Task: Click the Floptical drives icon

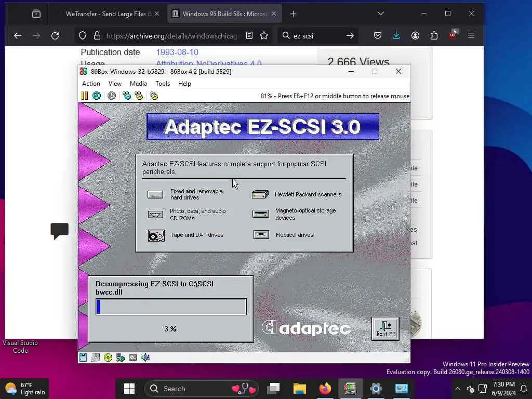Action: tap(261, 234)
